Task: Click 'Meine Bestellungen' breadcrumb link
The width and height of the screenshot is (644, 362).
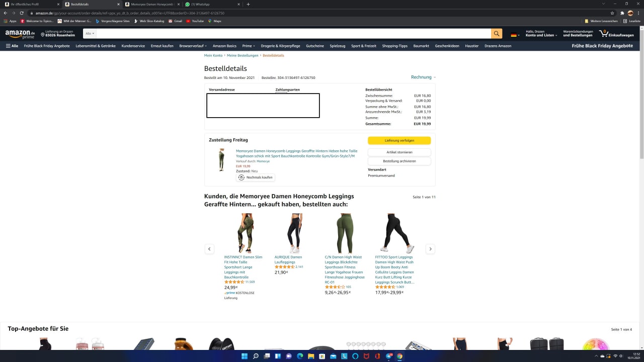Action: point(243,55)
